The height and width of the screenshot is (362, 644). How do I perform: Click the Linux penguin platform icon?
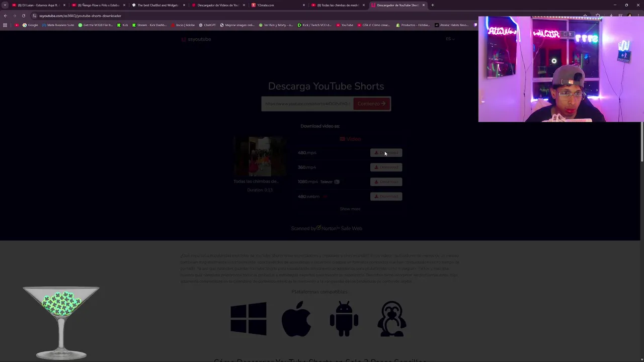pos(392,319)
